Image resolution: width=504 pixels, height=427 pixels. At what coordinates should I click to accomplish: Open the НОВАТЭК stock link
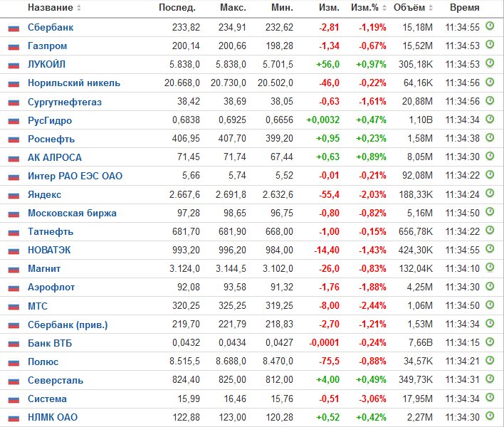[49, 251]
